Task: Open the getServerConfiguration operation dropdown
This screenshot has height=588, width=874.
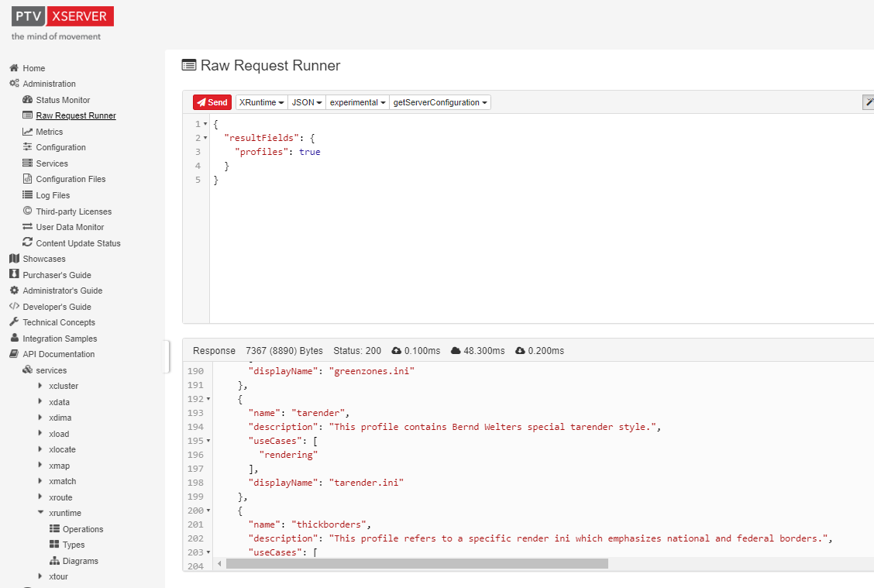Action: coord(440,102)
